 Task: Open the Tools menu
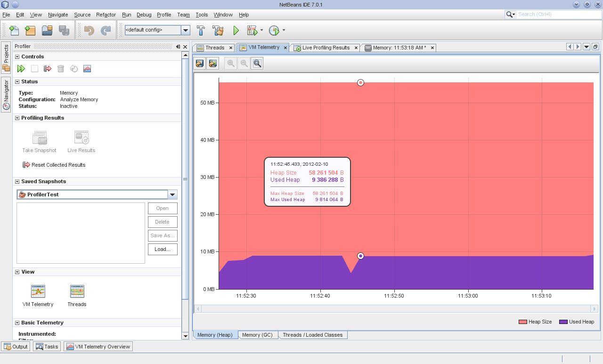(202, 15)
